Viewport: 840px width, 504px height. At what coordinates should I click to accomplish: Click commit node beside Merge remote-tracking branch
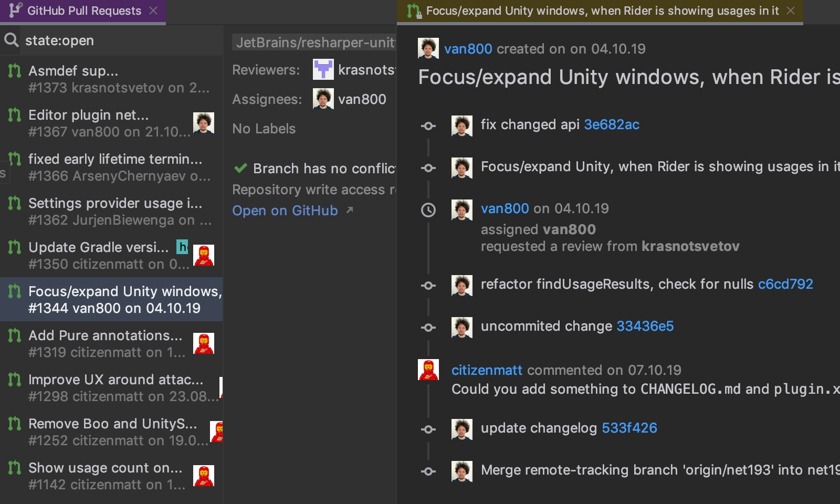[428, 471]
